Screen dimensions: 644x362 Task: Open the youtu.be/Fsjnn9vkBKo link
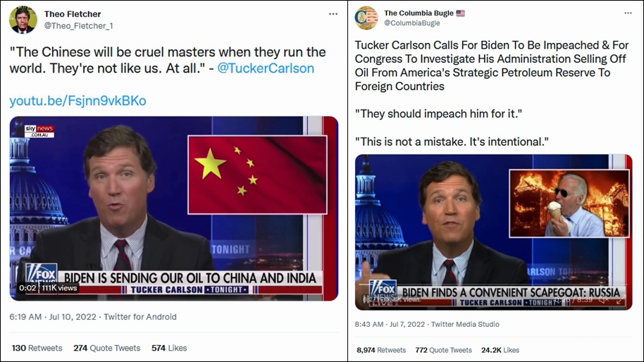pyautogui.click(x=78, y=101)
